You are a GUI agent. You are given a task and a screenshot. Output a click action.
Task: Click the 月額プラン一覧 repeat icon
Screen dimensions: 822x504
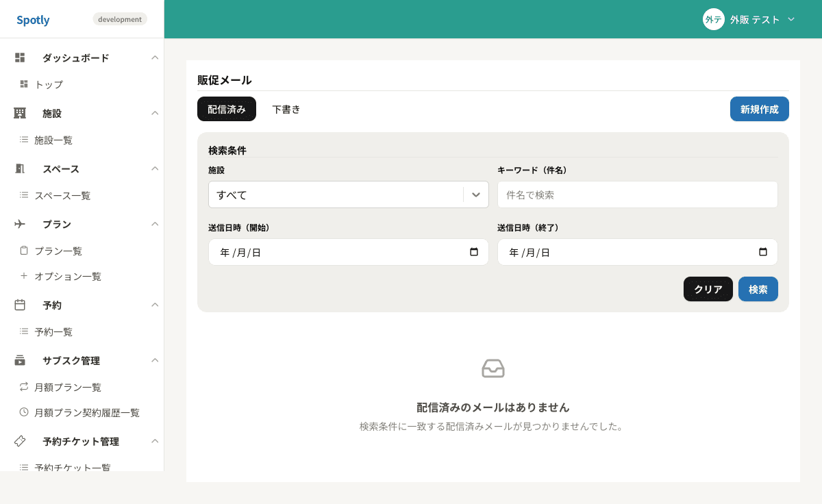(x=24, y=387)
